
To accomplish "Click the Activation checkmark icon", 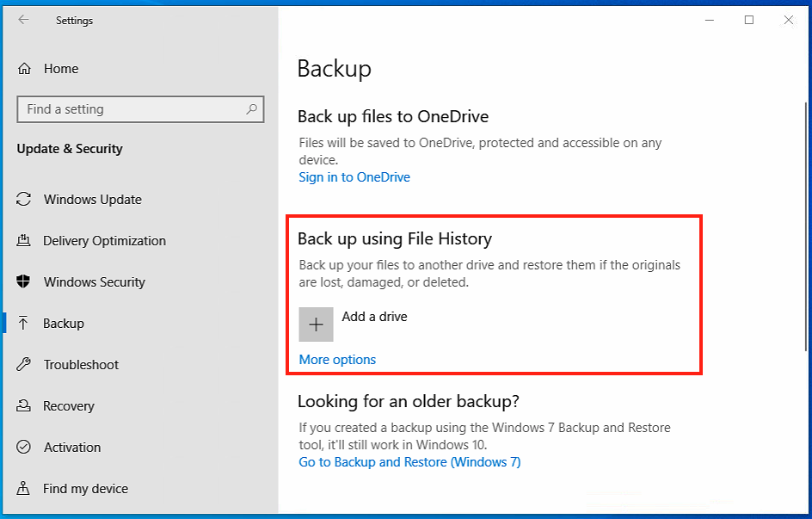I will tap(25, 448).
